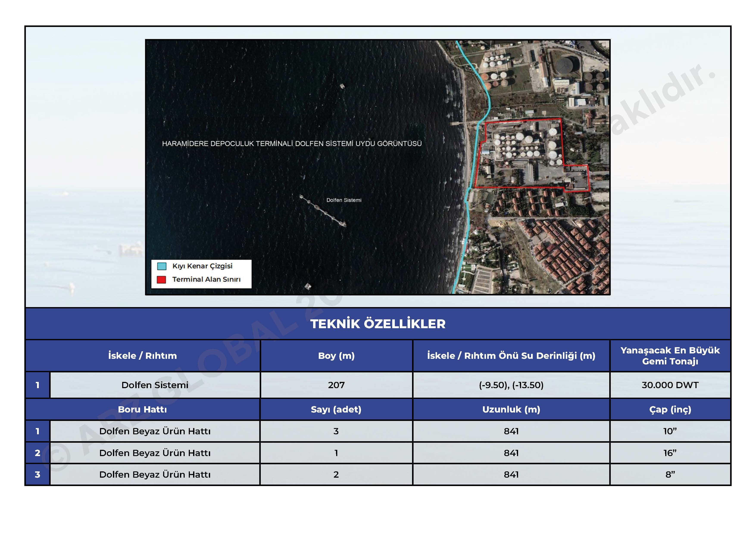This screenshot has width=756, height=535.
Task: Click the Terminal Alan Sınırı legend label
Action: [x=206, y=279]
